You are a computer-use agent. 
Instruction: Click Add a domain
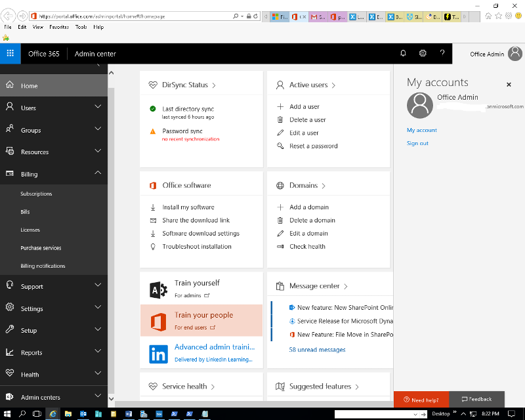pyautogui.click(x=309, y=207)
